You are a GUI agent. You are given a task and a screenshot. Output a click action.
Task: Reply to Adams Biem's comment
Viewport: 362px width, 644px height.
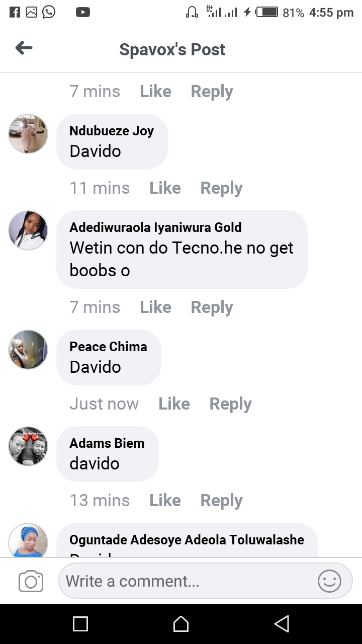point(221,500)
